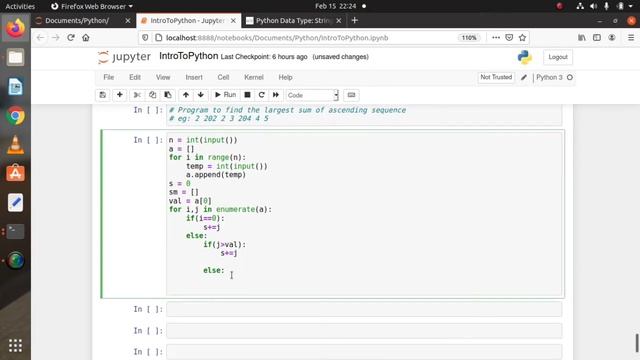
Task: Open the system status menu arrow
Action: [x=631, y=6]
